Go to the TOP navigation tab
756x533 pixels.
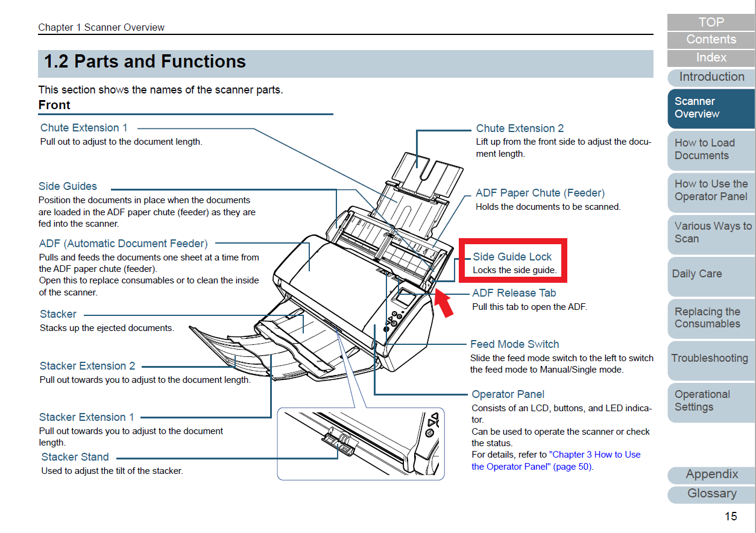[711, 22]
